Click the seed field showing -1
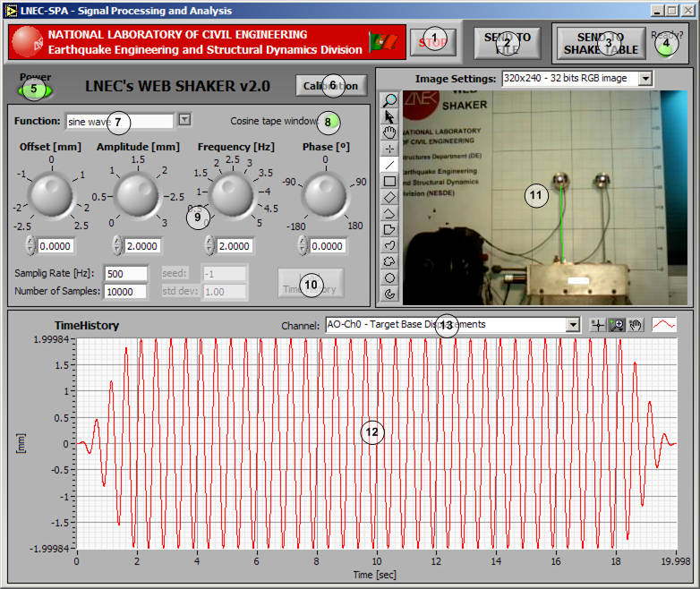This screenshot has height=589, width=700. (x=224, y=274)
